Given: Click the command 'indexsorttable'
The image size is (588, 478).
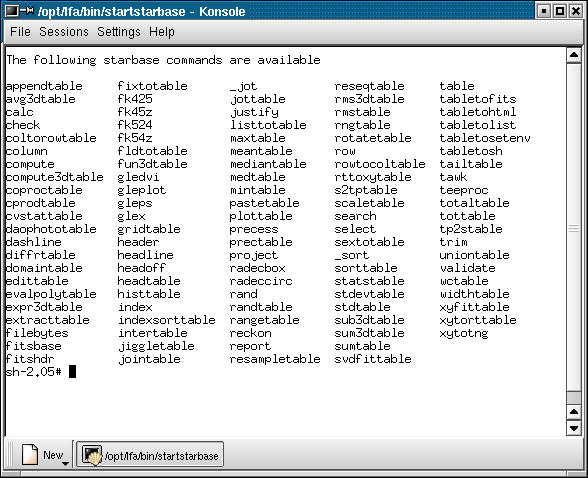Looking at the screenshot, I should point(167,320).
